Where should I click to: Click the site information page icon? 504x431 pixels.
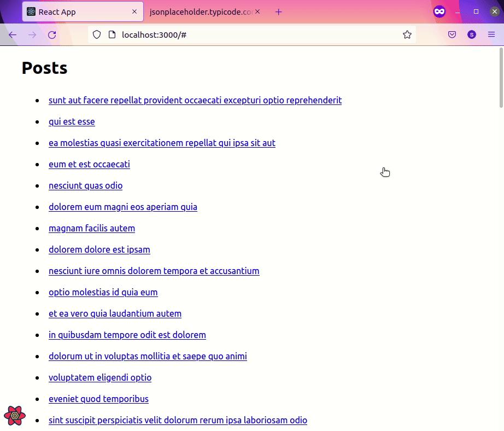click(x=112, y=35)
